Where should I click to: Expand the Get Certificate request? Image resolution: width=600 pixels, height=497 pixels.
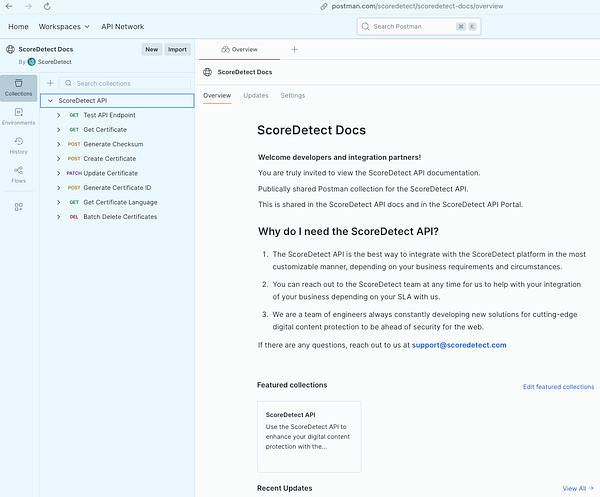[59, 130]
